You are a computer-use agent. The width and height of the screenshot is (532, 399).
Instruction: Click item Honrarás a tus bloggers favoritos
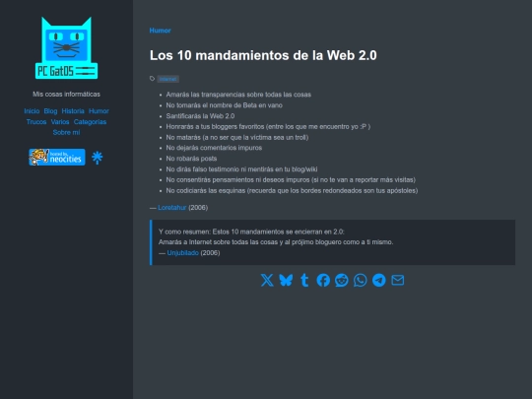pos(268,126)
